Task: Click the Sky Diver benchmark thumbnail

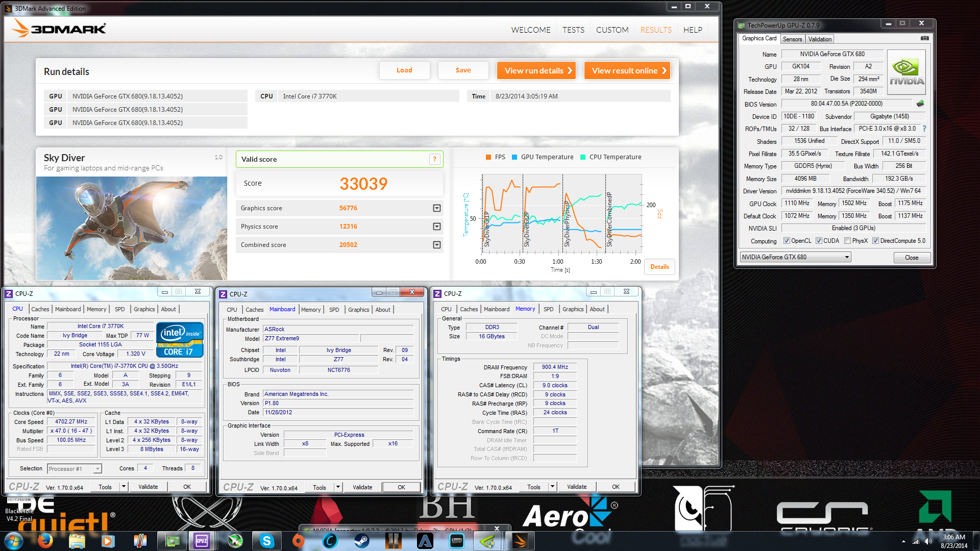Action: tap(132, 228)
